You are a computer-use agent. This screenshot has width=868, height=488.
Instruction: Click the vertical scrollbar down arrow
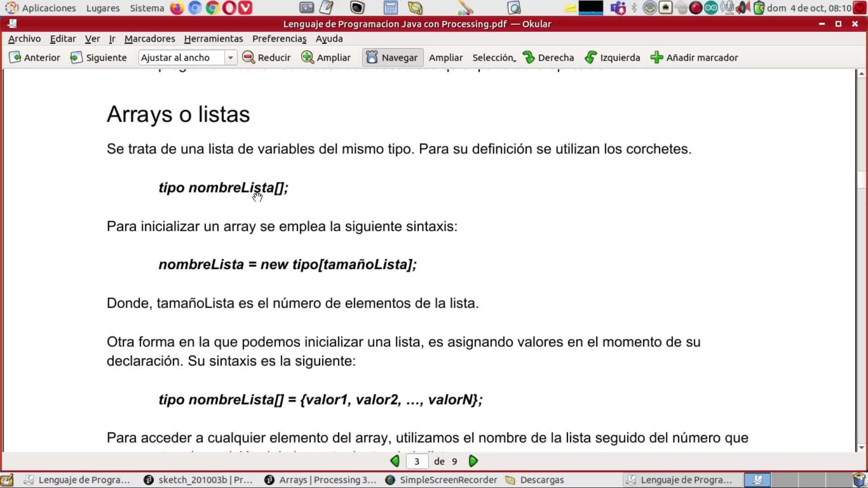click(861, 447)
